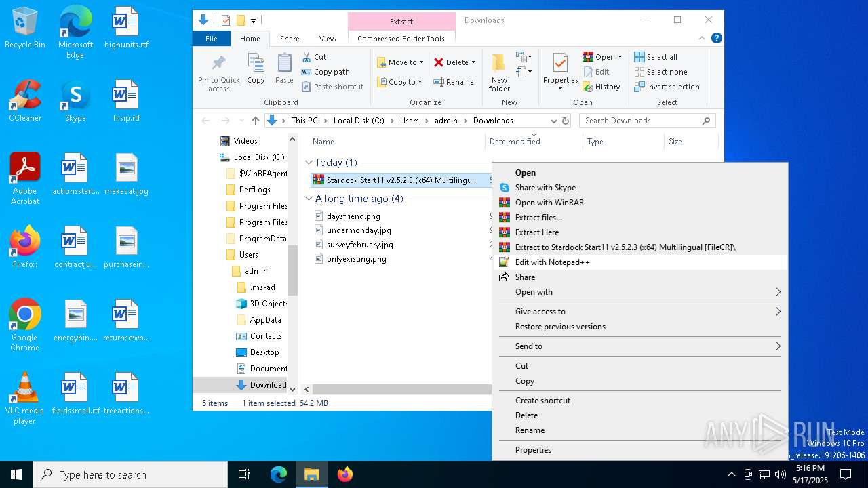Choose Edit with Notepad++
868x488 pixels.
640,262
